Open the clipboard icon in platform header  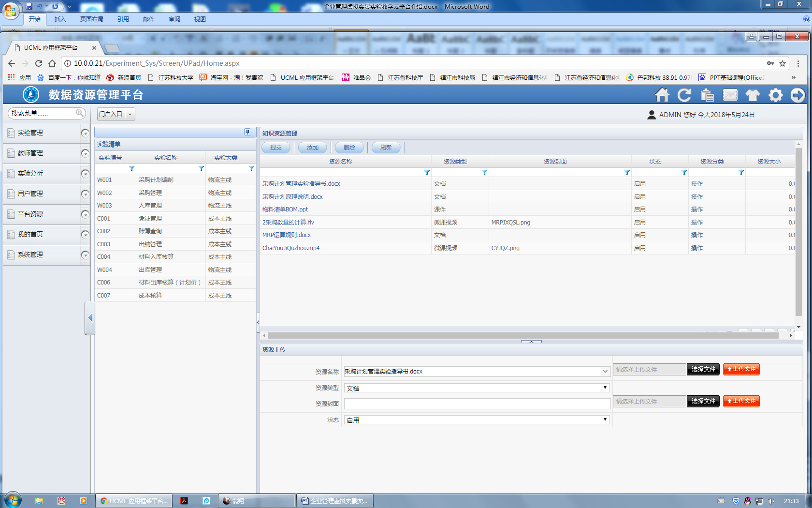pos(707,95)
